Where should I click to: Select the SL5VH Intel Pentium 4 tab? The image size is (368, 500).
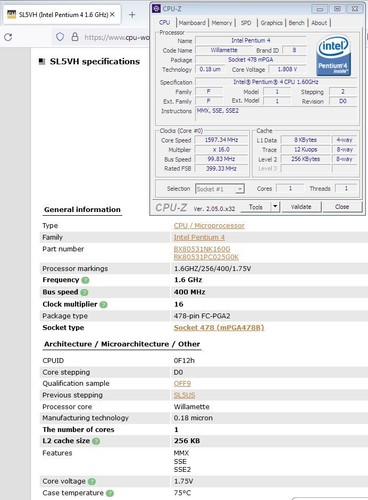[62, 15]
